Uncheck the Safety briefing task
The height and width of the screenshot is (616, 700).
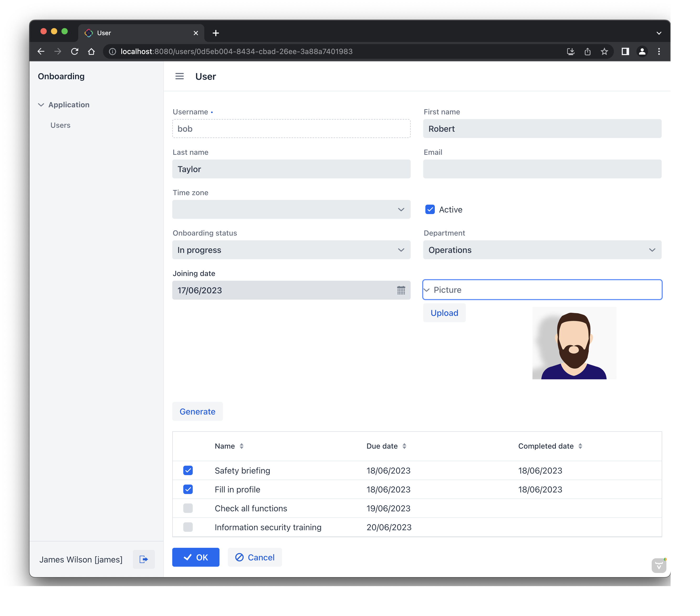click(188, 470)
